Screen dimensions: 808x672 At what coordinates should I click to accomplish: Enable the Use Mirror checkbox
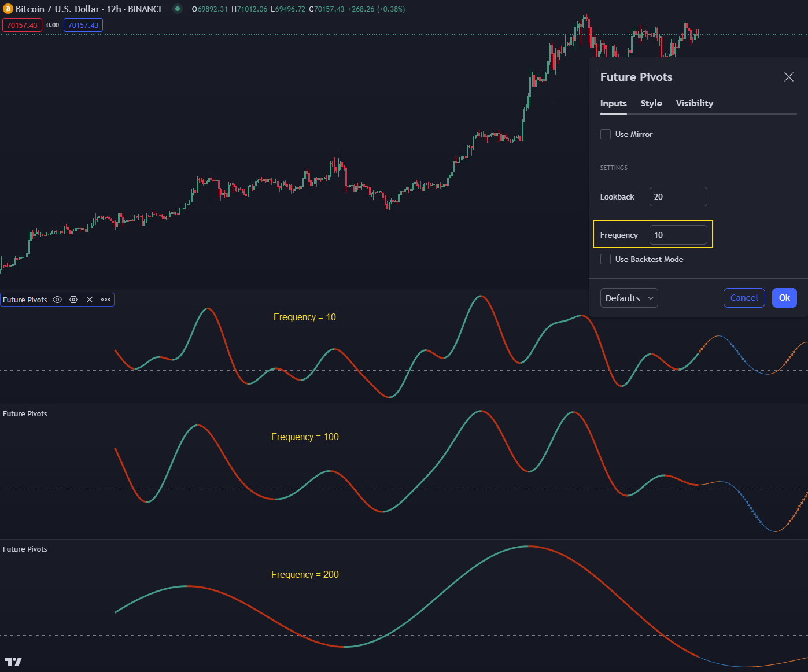[x=606, y=134]
